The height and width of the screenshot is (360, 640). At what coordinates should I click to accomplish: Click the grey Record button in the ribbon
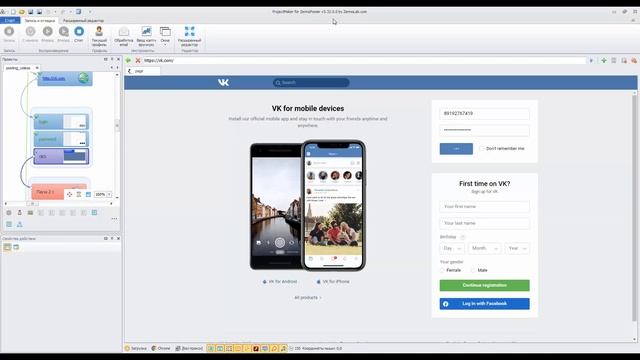9,33
